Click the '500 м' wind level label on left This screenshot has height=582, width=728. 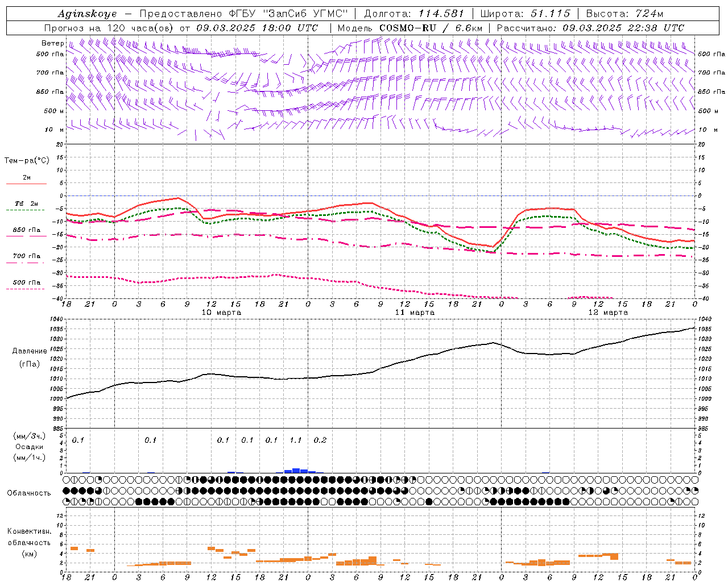click(54, 111)
